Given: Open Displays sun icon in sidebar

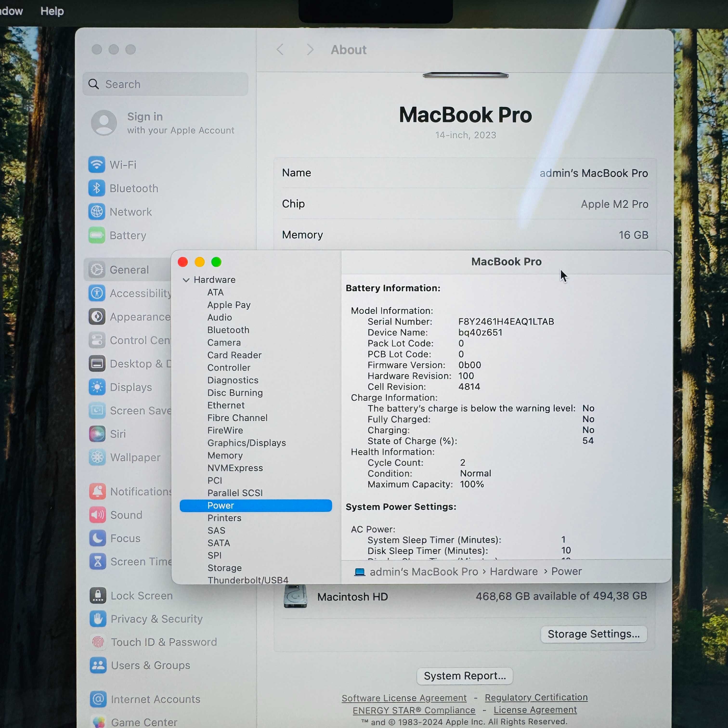Looking at the screenshot, I should click(x=97, y=387).
